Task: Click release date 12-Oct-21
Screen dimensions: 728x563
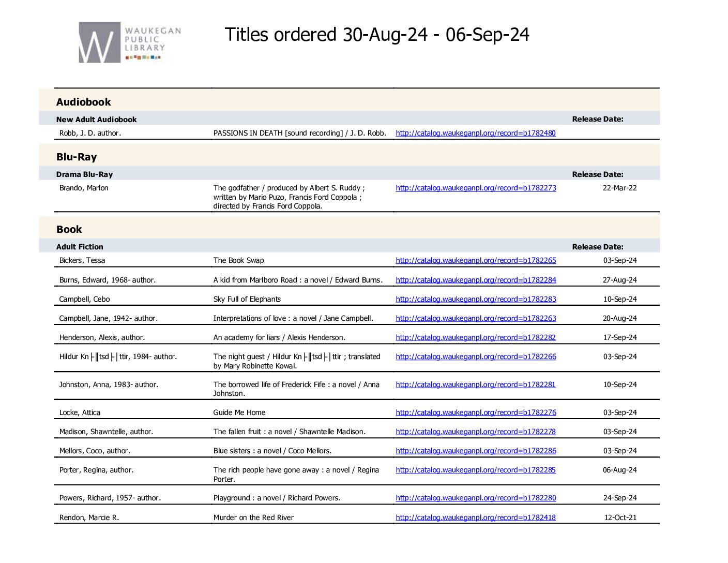Action: pyautogui.click(x=620, y=517)
